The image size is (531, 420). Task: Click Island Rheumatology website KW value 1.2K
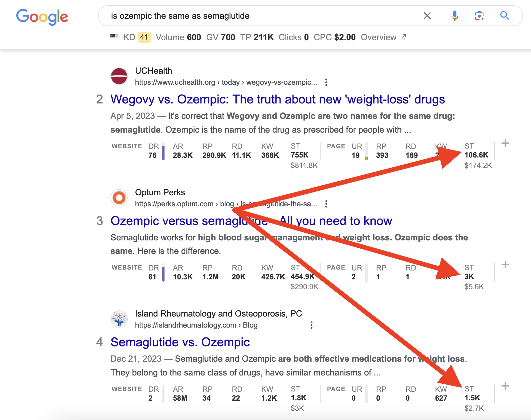pyautogui.click(x=269, y=398)
